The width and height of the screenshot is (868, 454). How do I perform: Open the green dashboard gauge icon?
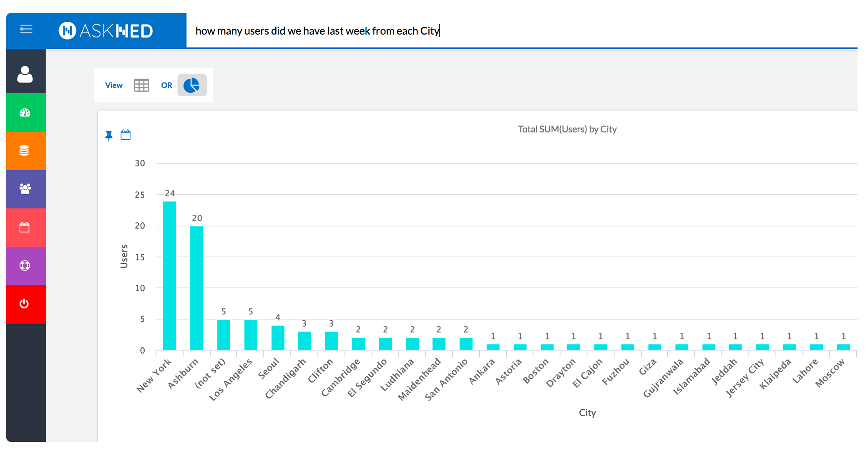[x=25, y=113]
